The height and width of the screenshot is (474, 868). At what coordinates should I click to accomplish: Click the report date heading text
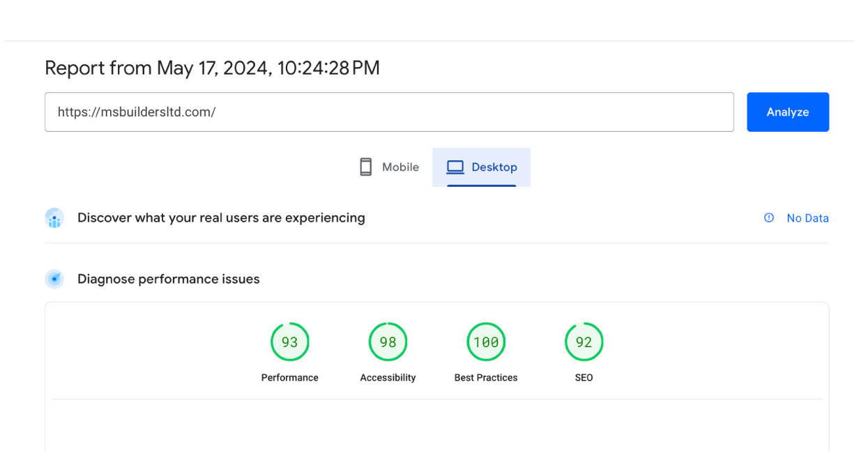click(x=212, y=68)
